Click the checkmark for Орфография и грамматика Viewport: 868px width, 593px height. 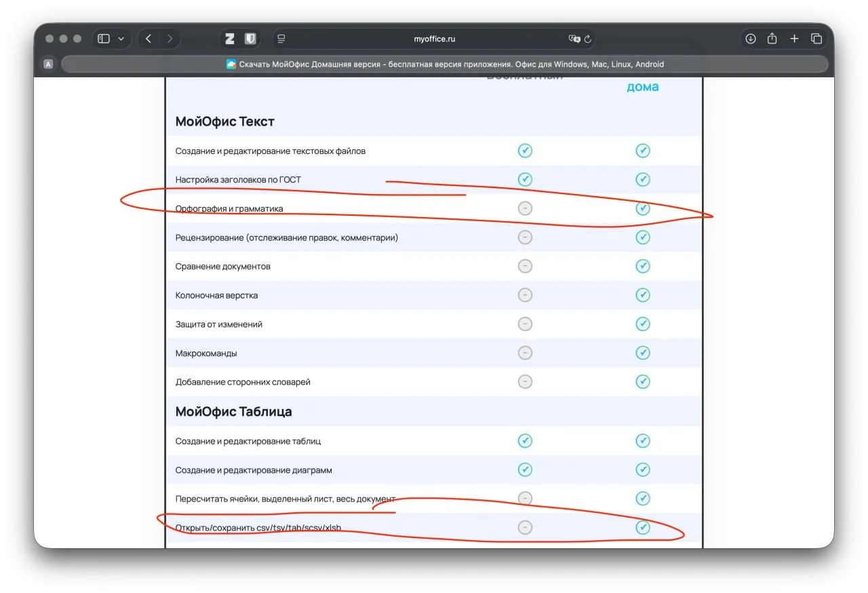643,208
